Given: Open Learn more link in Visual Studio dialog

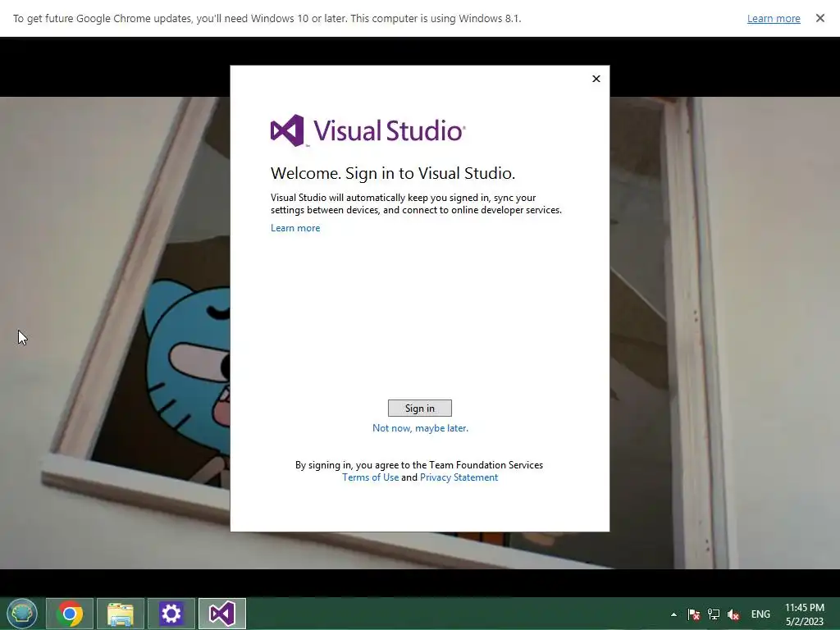Looking at the screenshot, I should (295, 228).
